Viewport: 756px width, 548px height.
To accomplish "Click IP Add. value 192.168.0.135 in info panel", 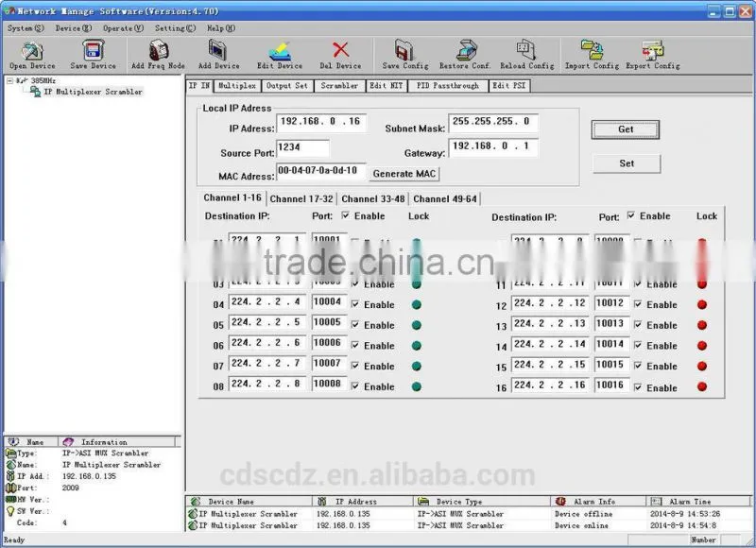I will pyautogui.click(x=89, y=476).
